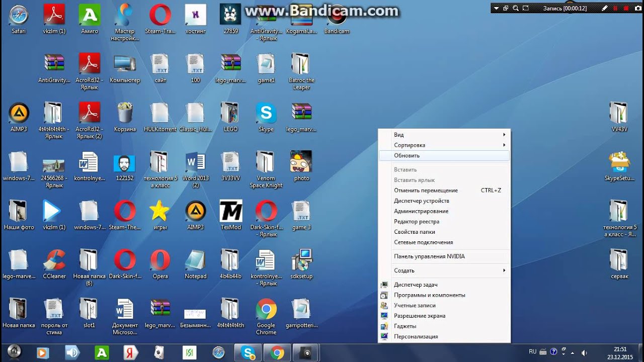Open Диспетчер устройств from the context menu
This screenshot has width=644, height=362.
tap(444, 201)
